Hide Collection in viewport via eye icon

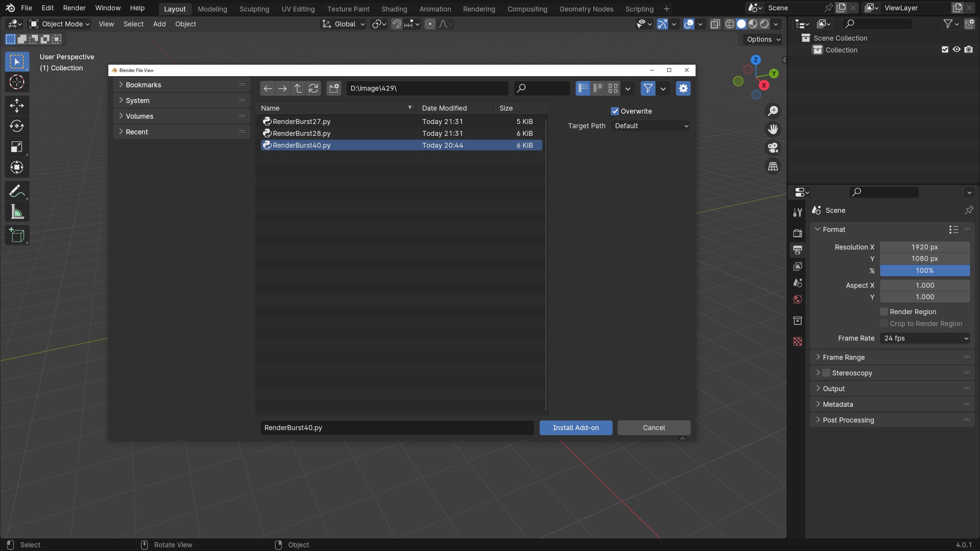(x=957, y=50)
